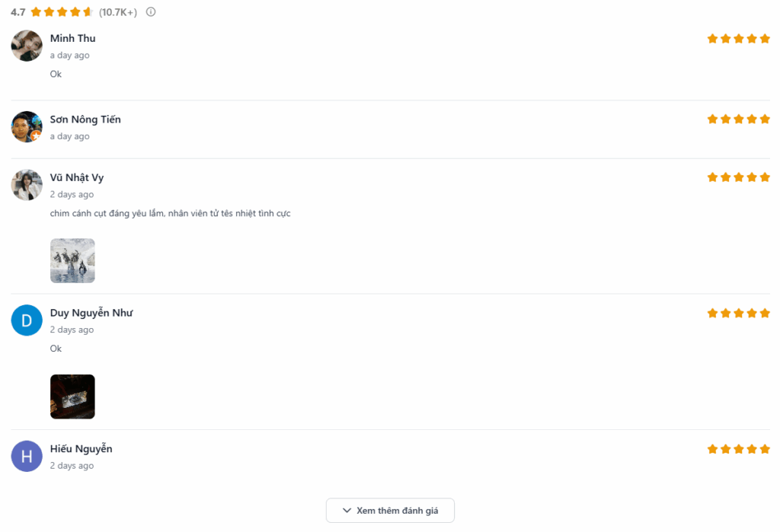Open the dark photo in Duy Nguyễn Như's review
Image resolution: width=780 pixels, height=532 pixels.
click(x=72, y=397)
